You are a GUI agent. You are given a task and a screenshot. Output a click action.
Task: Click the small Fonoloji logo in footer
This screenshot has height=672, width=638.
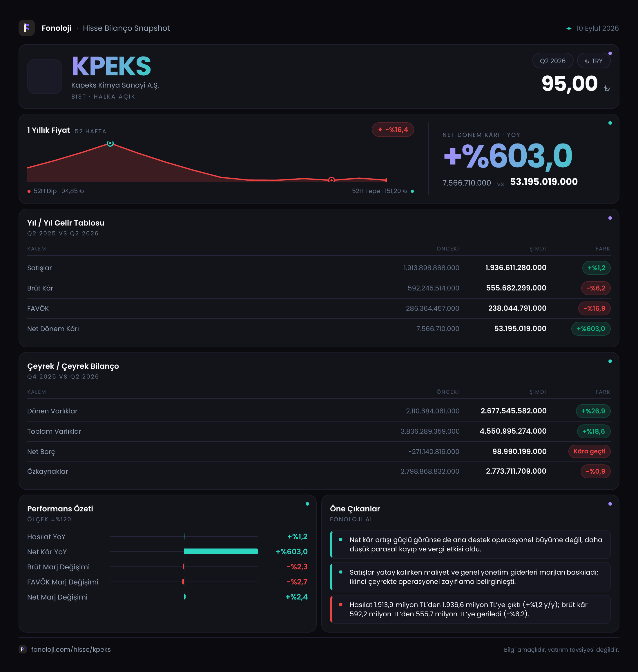click(x=22, y=649)
